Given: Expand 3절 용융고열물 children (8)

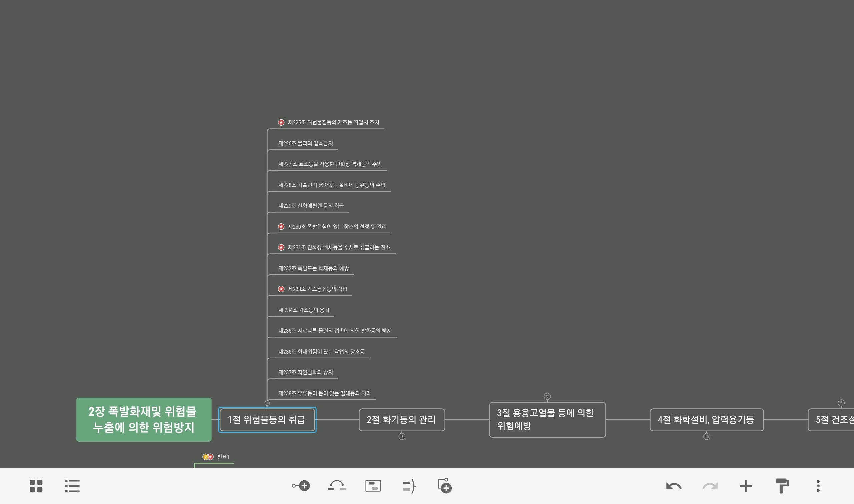Looking at the screenshot, I should (547, 396).
